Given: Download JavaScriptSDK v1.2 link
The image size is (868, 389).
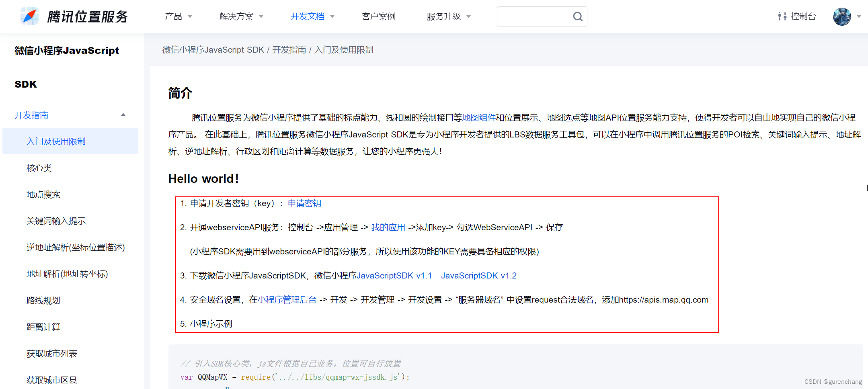Looking at the screenshot, I should (x=479, y=276).
